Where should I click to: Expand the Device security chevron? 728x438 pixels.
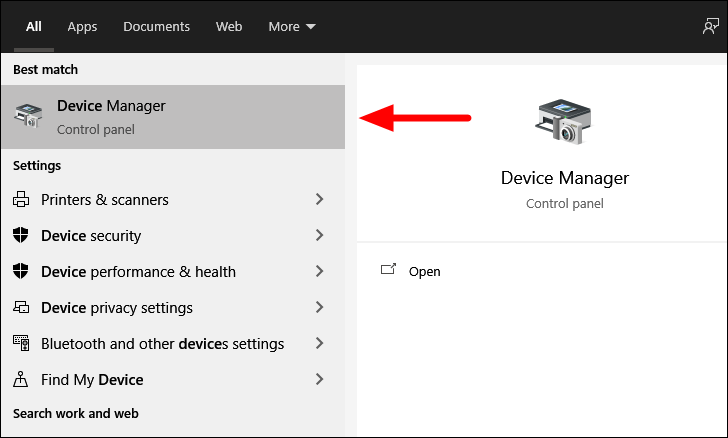coord(319,235)
